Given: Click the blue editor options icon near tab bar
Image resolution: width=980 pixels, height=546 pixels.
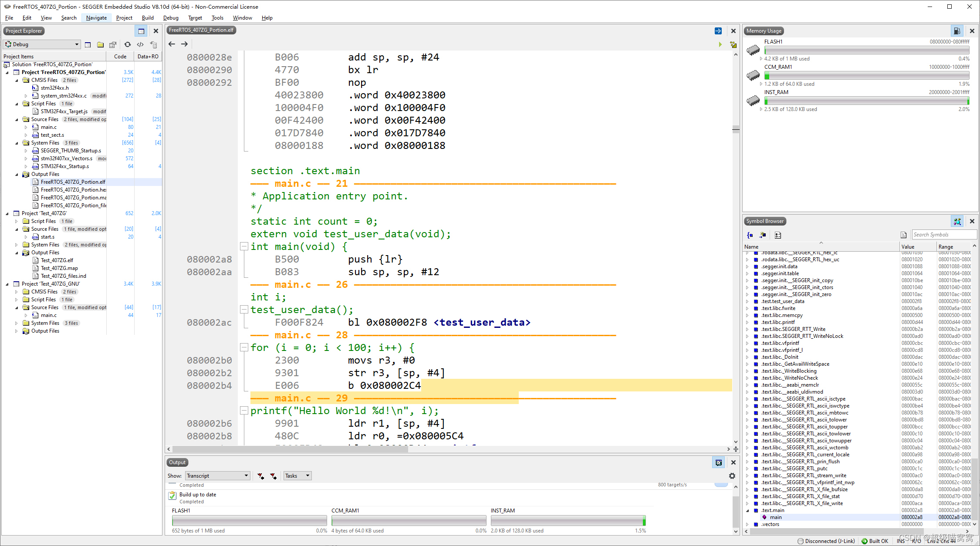Looking at the screenshot, I should (x=718, y=31).
